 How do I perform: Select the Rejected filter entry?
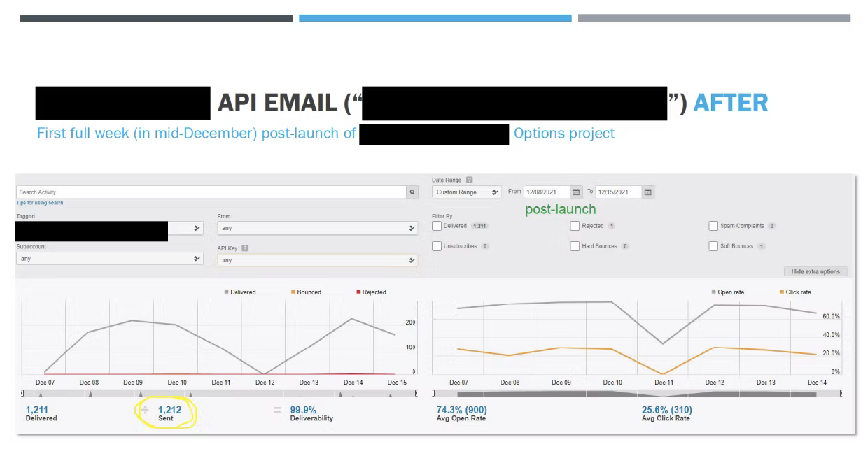pyautogui.click(x=575, y=226)
